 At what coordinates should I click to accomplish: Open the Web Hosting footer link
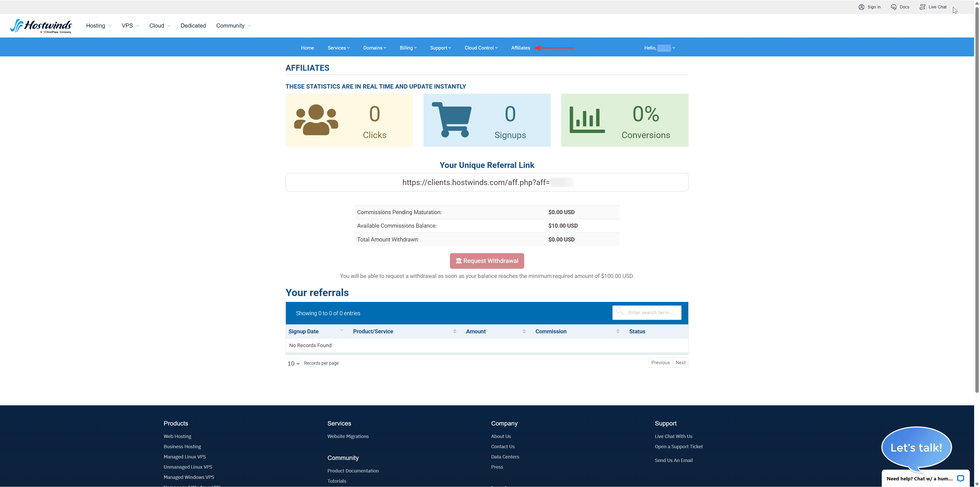tap(177, 436)
